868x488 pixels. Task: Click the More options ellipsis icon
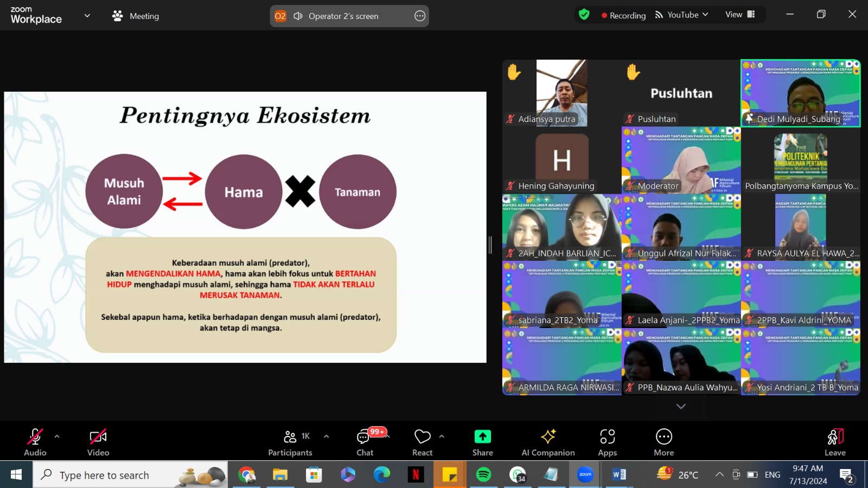coord(663,437)
